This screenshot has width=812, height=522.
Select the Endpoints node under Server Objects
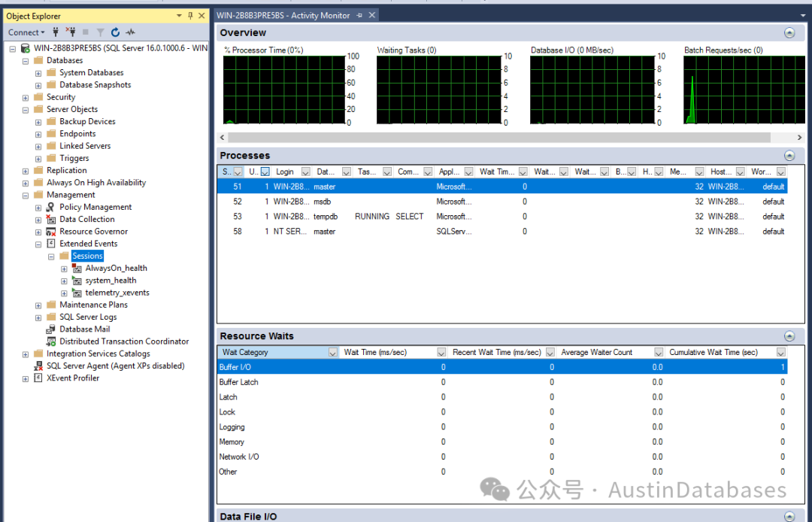77,134
